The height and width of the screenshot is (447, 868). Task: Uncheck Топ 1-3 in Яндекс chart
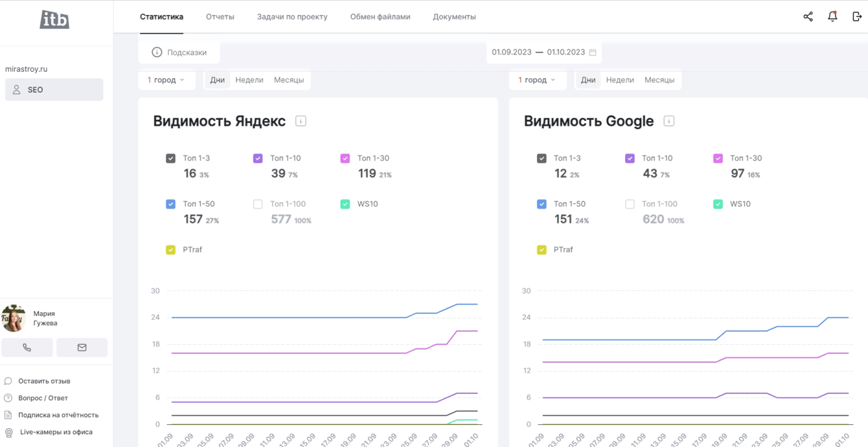[170, 158]
